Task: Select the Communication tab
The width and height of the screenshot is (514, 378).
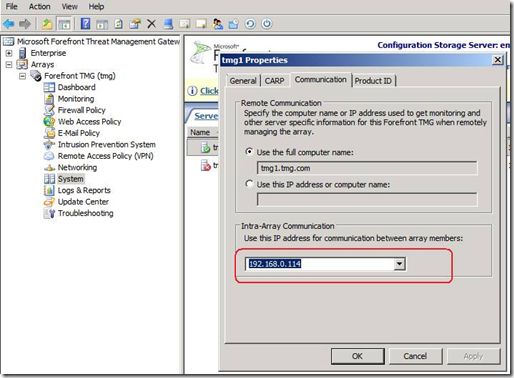Action: [x=321, y=80]
